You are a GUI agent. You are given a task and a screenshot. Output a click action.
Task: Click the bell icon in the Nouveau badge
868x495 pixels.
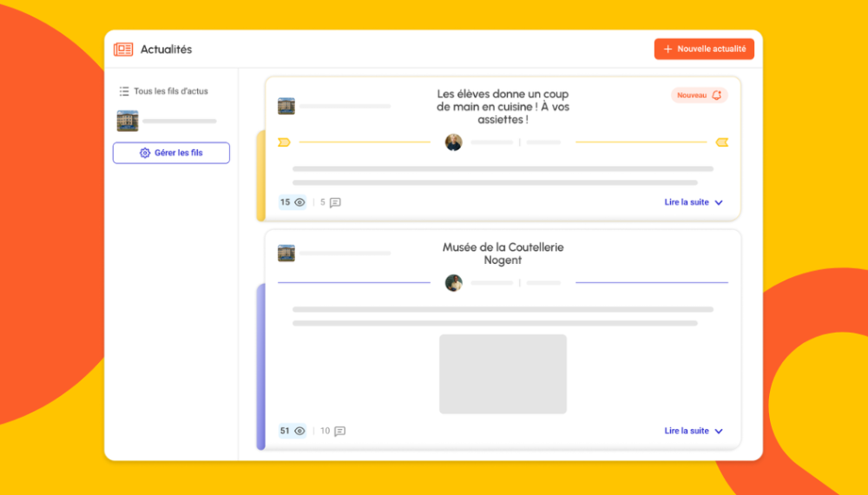point(716,96)
